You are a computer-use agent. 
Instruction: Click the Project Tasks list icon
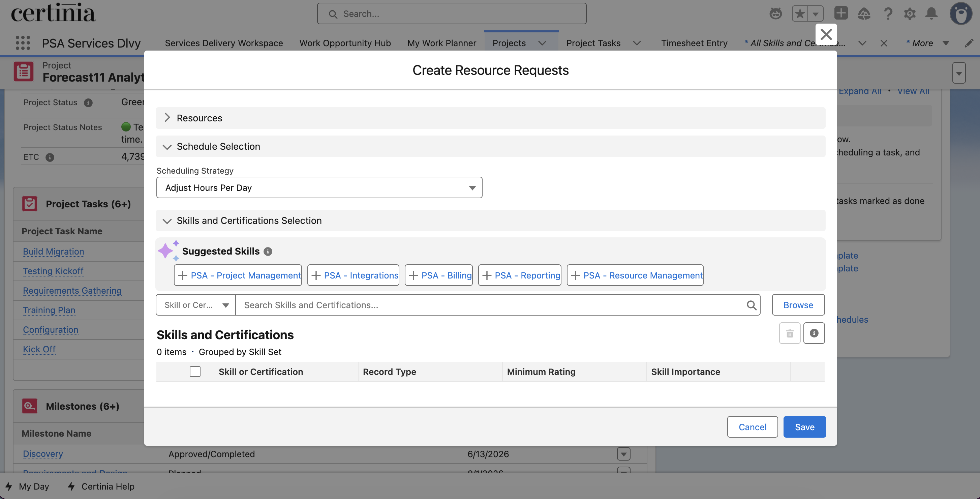29,204
